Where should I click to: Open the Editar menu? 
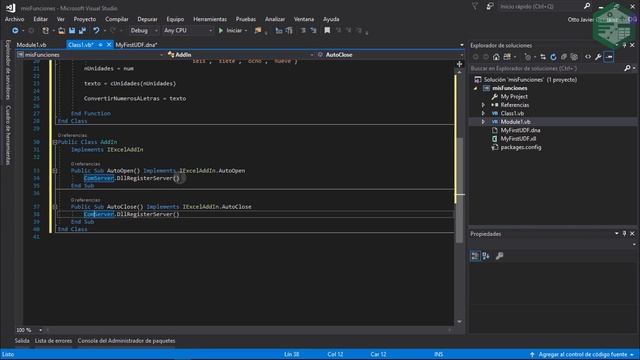[x=40, y=19]
